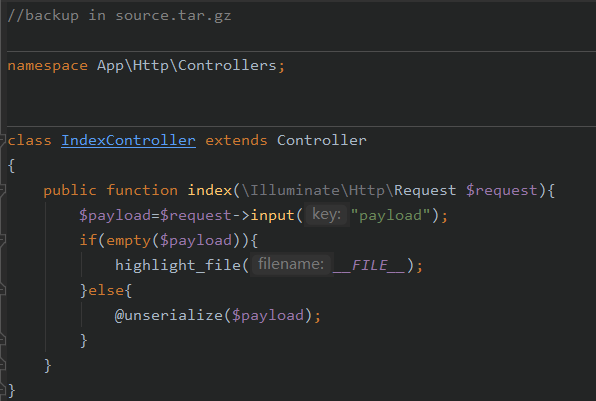Click the parent Controller class name
596x401 pixels.
point(322,140)
